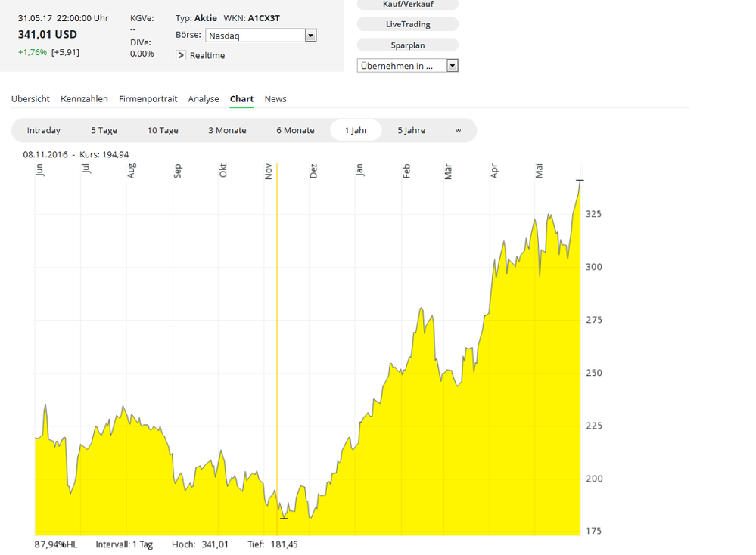This screenshot has height=555, width=756.
Task: Click the LiveTrading button
Action: [408, 25]
